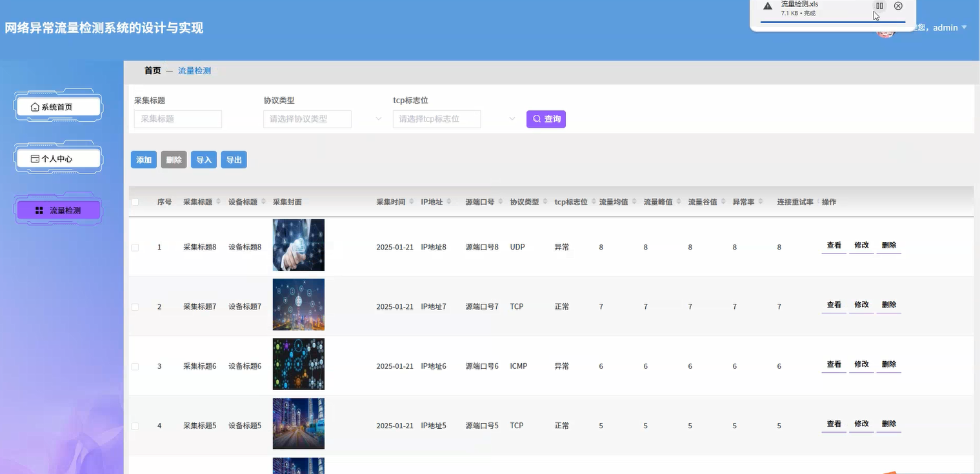
Task: Select the 流量检测 breadcrumb item
Action: point(195,70)
